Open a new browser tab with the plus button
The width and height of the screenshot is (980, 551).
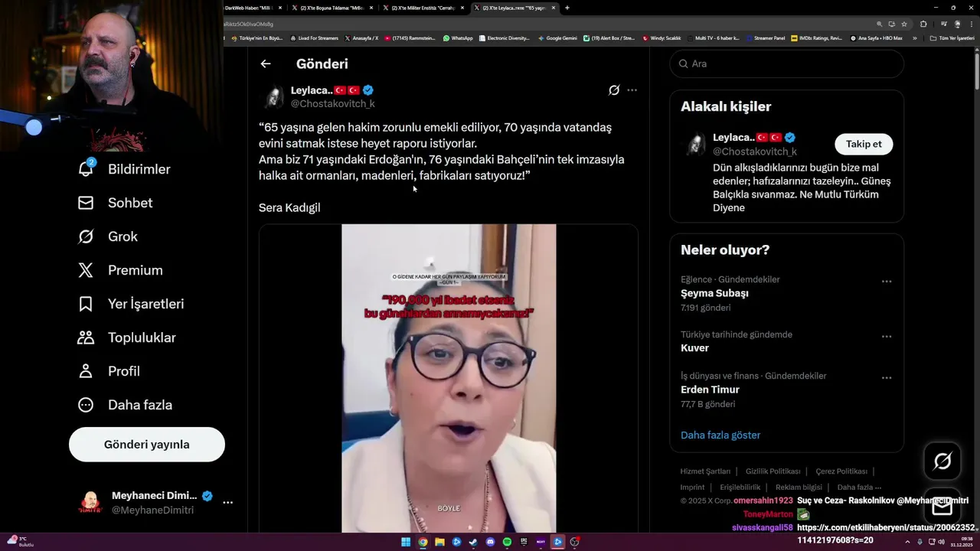click(567, 8)
